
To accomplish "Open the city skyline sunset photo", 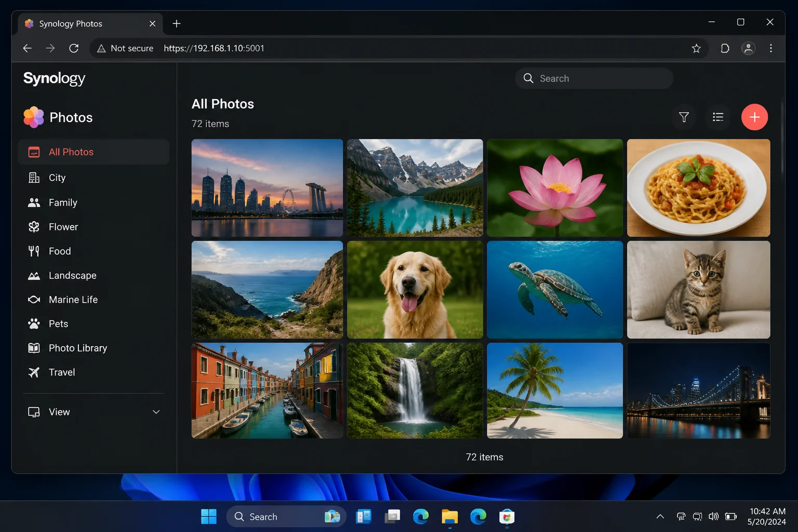I will coord(267,188).
